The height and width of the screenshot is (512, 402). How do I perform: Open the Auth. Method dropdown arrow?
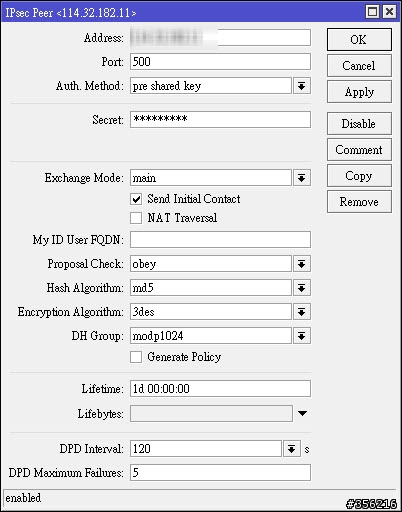(x=302, y=86)
